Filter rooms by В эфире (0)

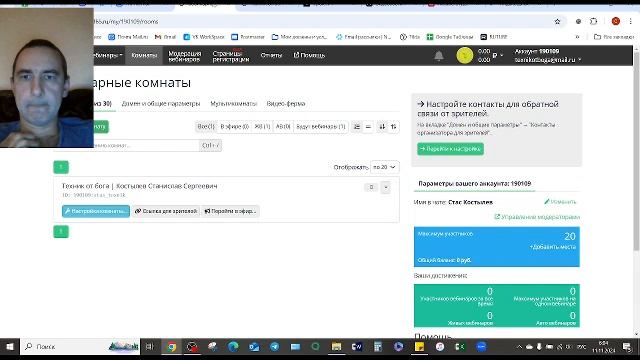click(x=234, y=127)
